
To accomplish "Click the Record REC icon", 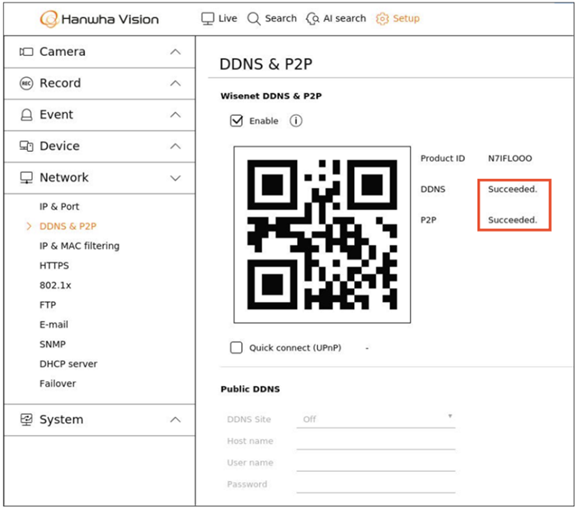I will point(26,83).
